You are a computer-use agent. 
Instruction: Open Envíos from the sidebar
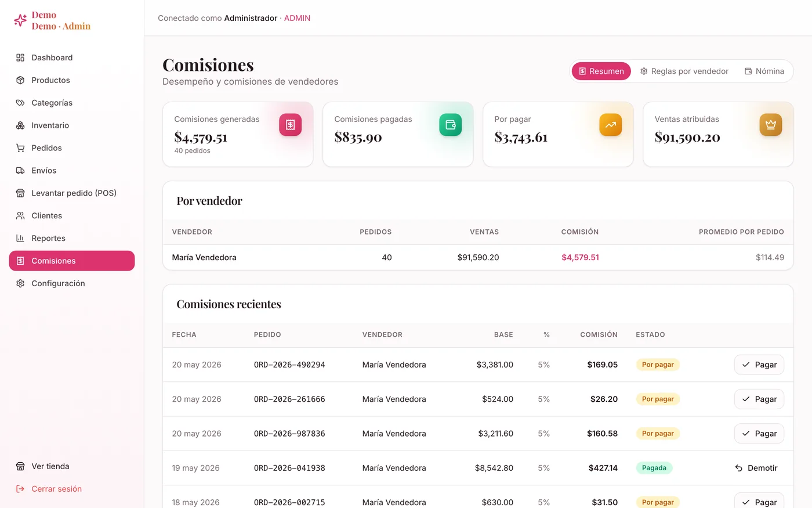point(72,171)
